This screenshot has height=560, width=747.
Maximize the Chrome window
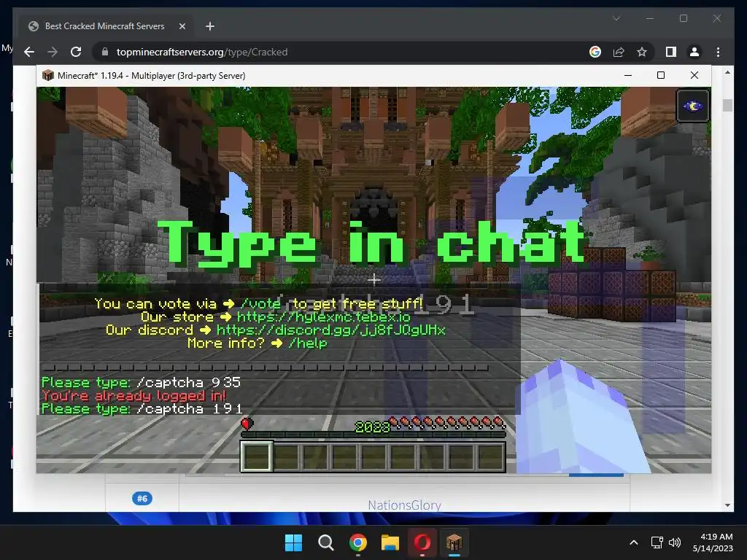pyautogui.click(x=684, y=18)
